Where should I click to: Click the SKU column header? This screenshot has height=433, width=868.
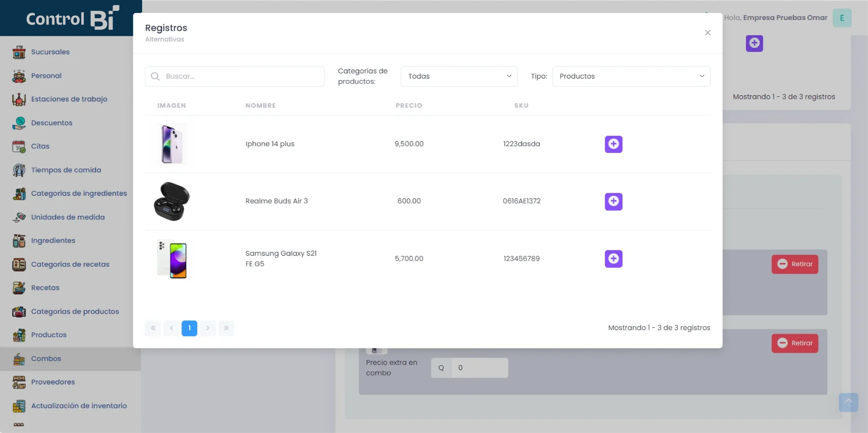pyautogui.click(x=521, y=105)
